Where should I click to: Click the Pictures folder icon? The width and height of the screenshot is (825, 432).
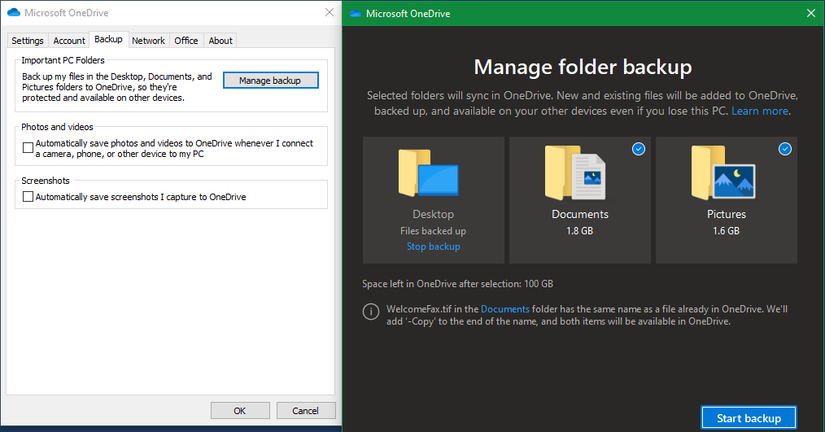(x=723, y=173)
